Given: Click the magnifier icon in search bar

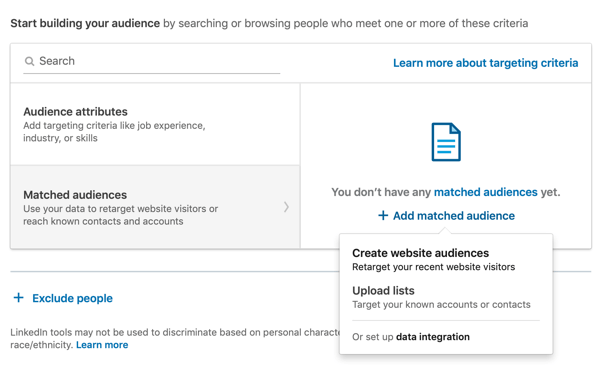Looking at the screenshot, I should (29, 61).
